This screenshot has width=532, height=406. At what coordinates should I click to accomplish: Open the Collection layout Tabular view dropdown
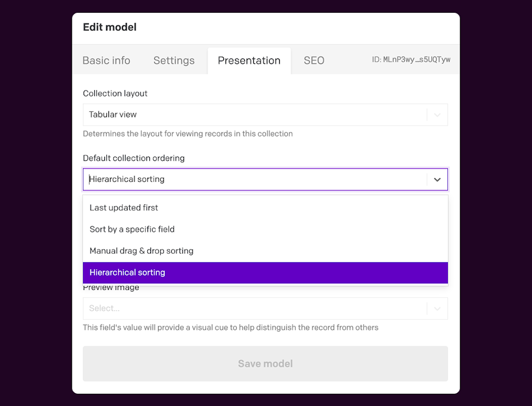(x=265, y=115)
